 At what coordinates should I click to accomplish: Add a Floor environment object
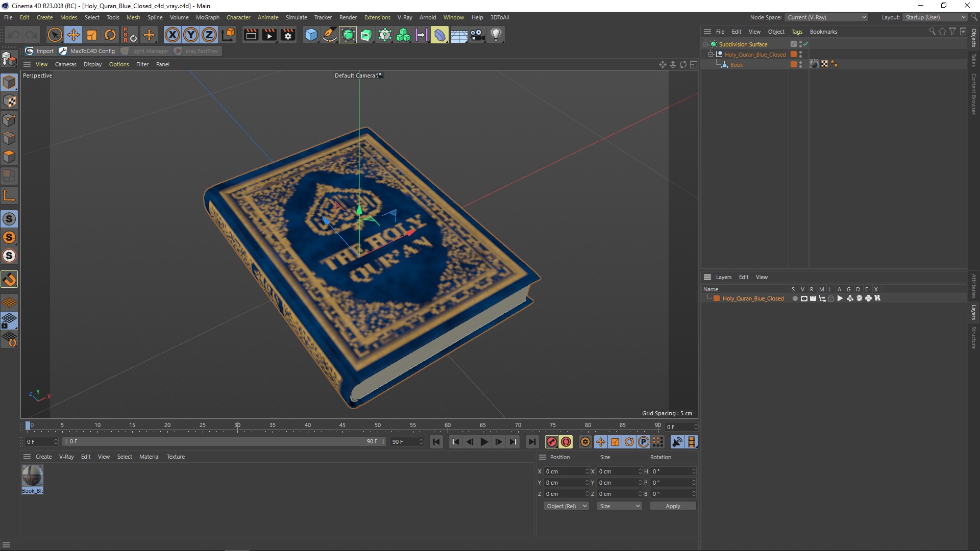pos(459,35)
